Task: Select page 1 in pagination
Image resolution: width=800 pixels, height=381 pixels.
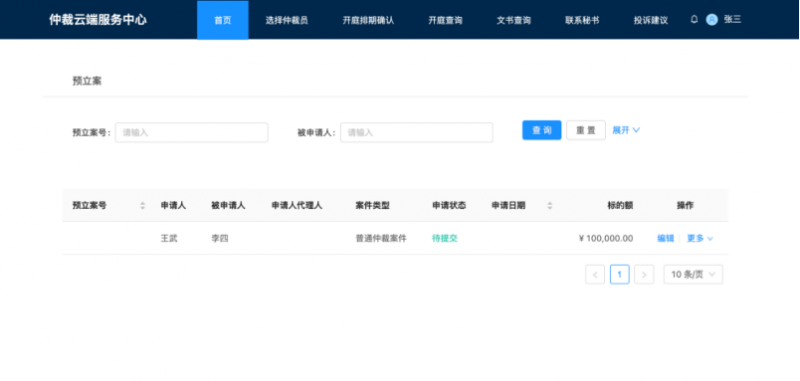Action: click(619, 274)
